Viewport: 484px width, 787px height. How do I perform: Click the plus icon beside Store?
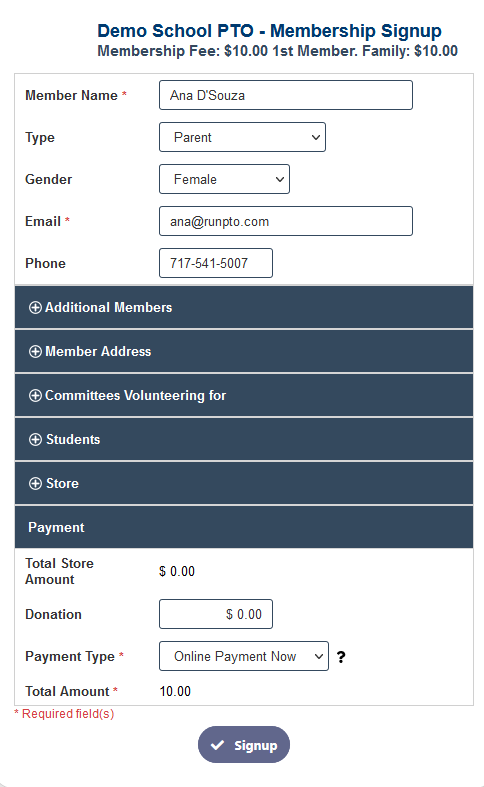pyautogui.click(x=35, y=483)
